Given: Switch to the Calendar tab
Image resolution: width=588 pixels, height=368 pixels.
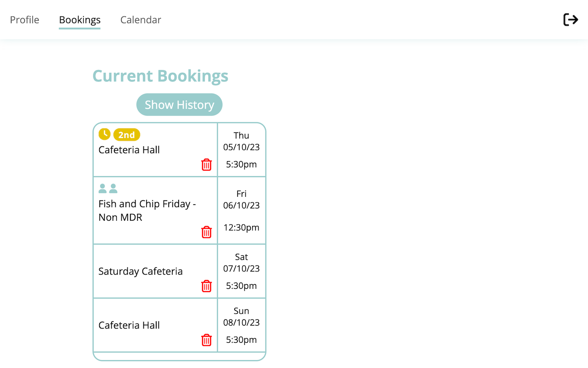Looking at the screenshot, I should pos(141,20).
